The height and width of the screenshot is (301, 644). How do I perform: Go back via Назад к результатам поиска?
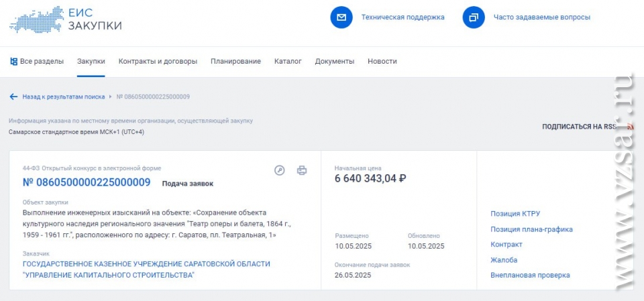coord(63,97)
